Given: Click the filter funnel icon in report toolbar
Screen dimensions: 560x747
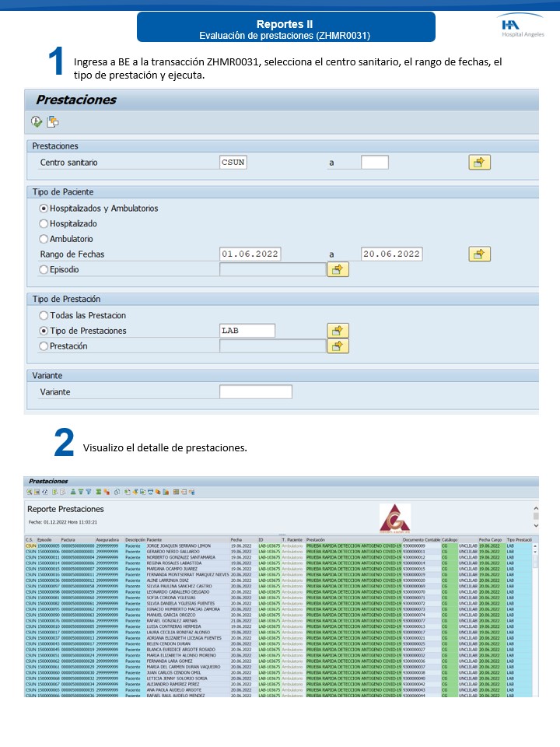Looking at the screenshot, I should click(x=88, y=492).
